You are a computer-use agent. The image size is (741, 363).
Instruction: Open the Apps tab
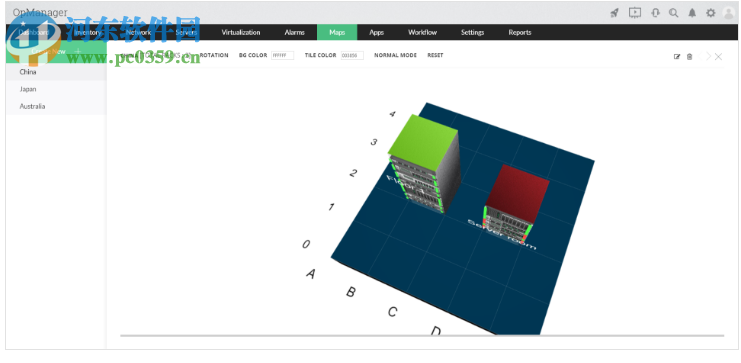(x=376, y=33)
